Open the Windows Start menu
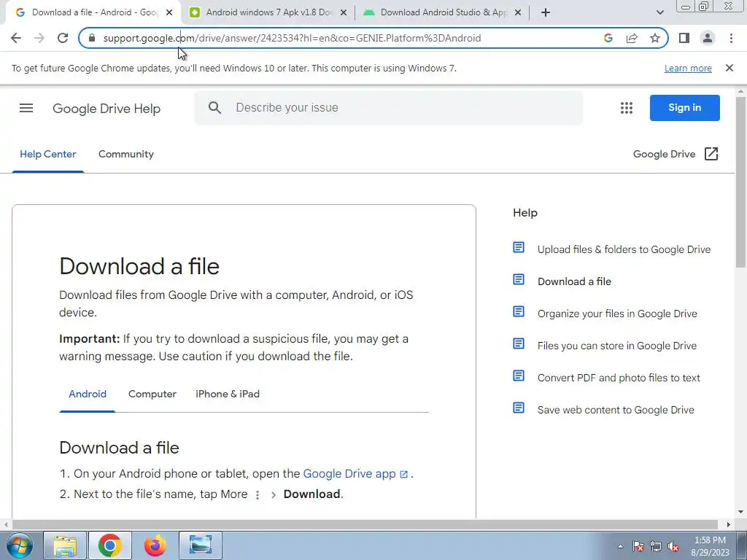The image size is (747, 560). coord(20,545)
